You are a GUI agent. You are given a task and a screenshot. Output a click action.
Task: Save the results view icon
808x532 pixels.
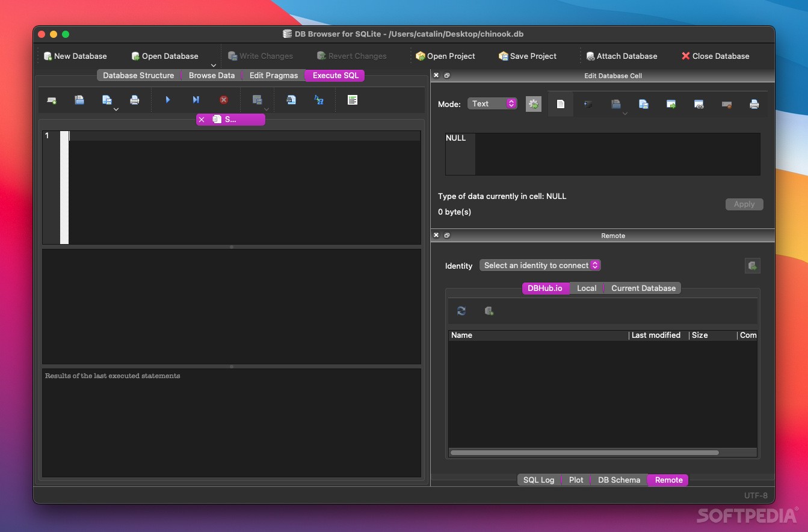(257, 100)
